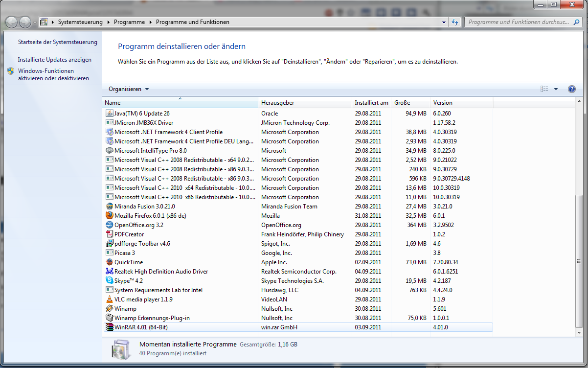The width and height of the screenshot is (588, 368).
Task: Select Microsoft Visual C++ 2010 x64 Redistributable row
Action: 297,187
